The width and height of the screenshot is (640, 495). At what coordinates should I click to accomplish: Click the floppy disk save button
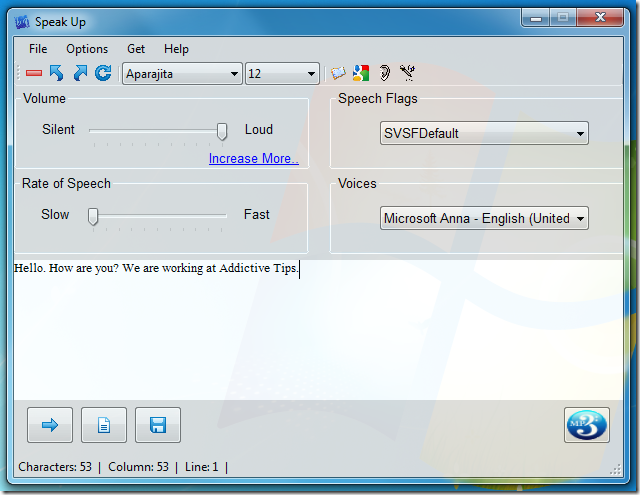click(x=158, y=425)
